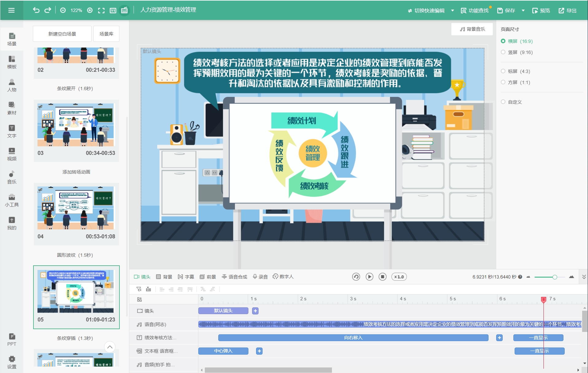Open 数字人 digital human tab
Image resolution: width=588 pixels, height=373 pixels.
pyautogui.click(x=283, y=277)
